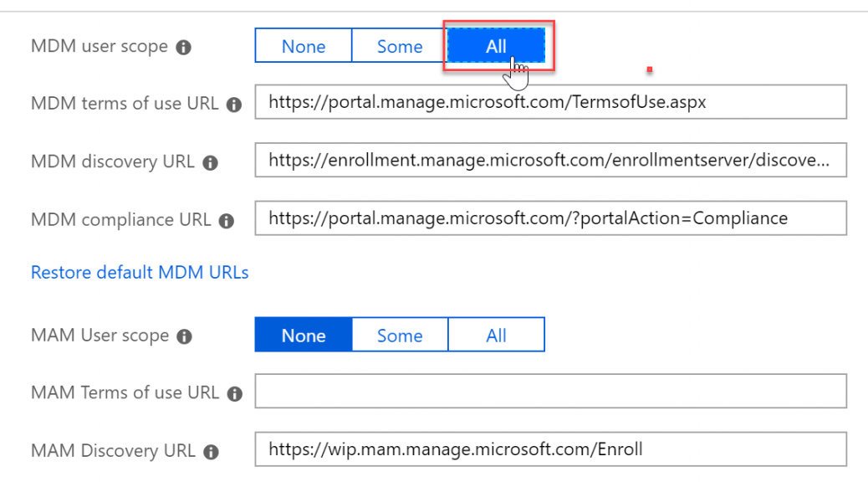Click info icon beside MAM Discovery URL
The width and height of the screenshot is (868, 482).
coord(211,452)
